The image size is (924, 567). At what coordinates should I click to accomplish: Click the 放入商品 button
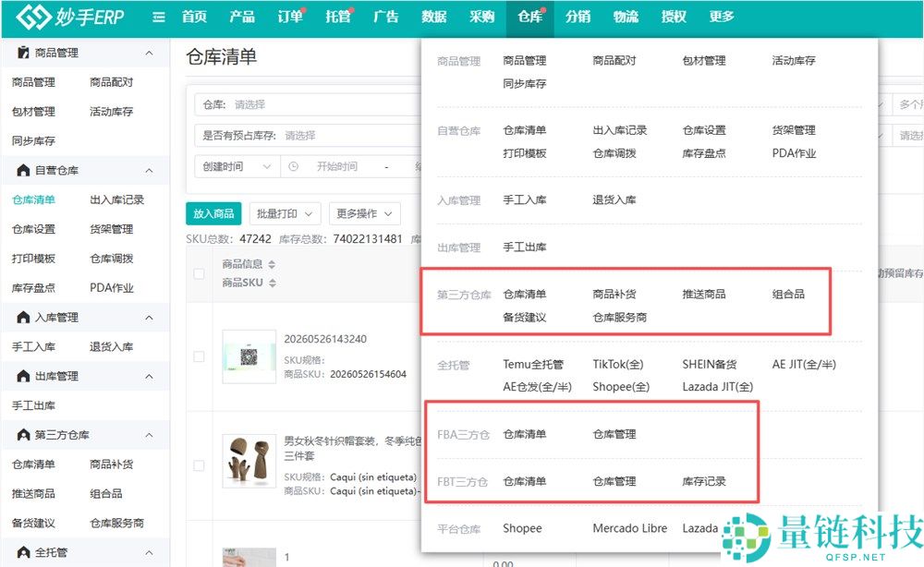point(214,213)
